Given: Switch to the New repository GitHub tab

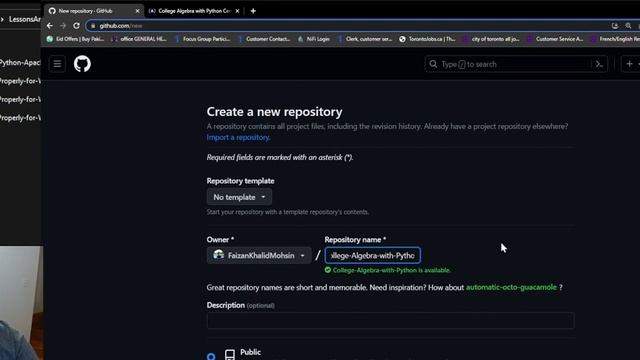Looking at the screenshot, I should pos(93,11).
